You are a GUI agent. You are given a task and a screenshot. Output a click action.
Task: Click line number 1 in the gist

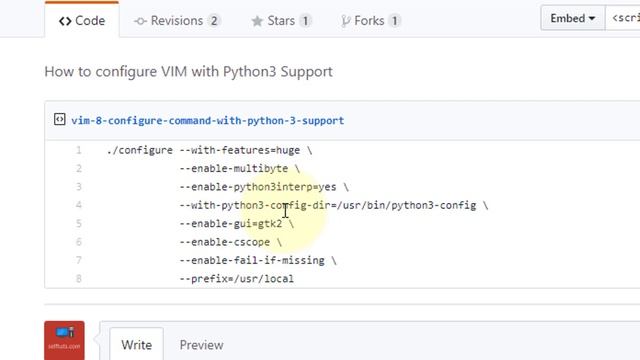[x=79, y=151]
